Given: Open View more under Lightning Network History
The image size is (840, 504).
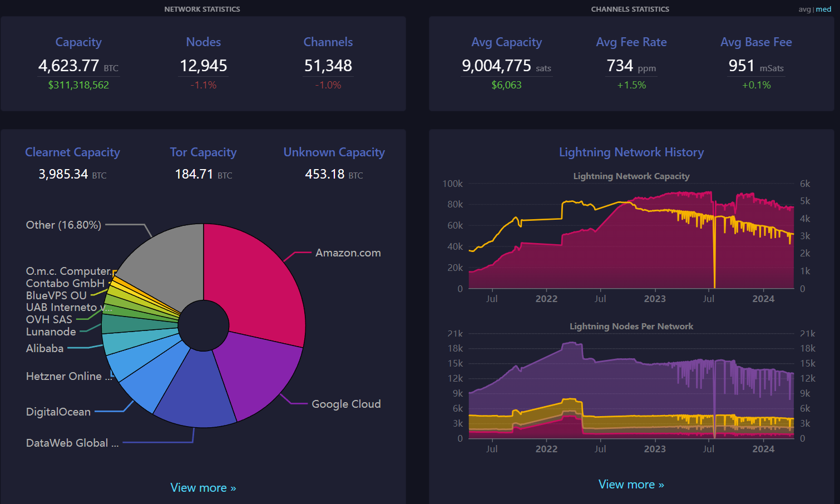Looking at the screenshot, I should pos(631,485).
